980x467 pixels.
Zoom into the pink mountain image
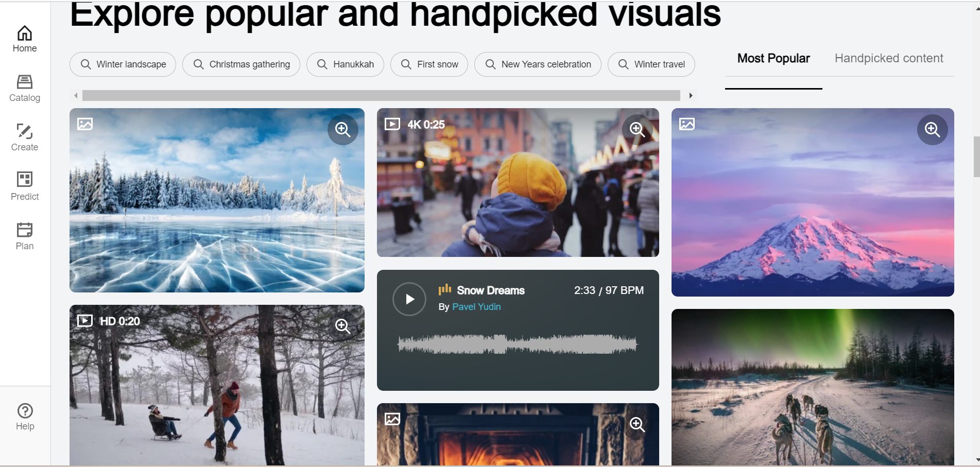click(x=932, y=129)
